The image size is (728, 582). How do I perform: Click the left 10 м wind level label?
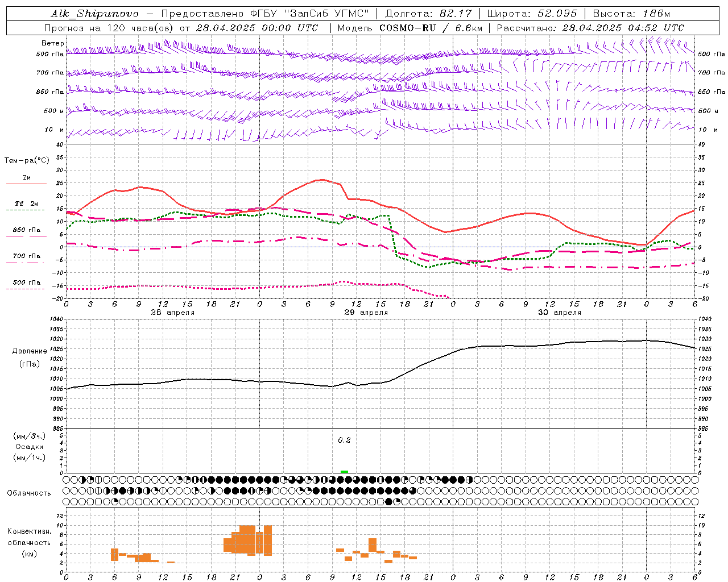(54, 130)
